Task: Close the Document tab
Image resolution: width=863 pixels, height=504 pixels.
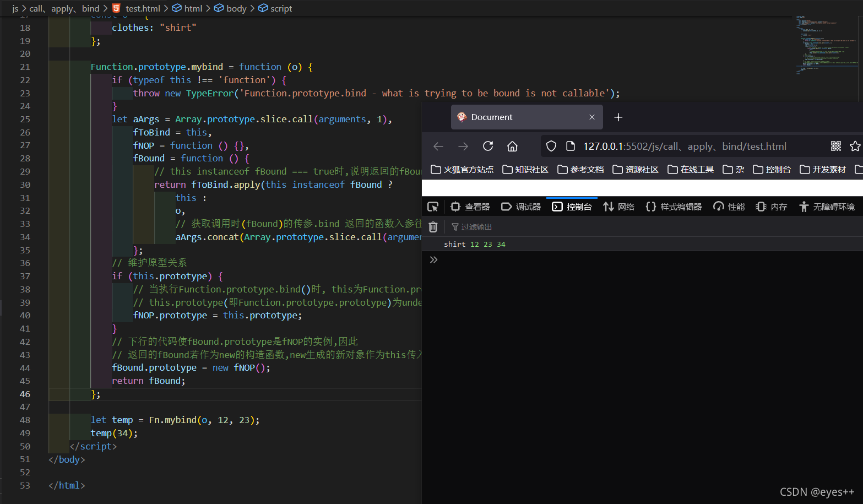Action: click(592, 117)
